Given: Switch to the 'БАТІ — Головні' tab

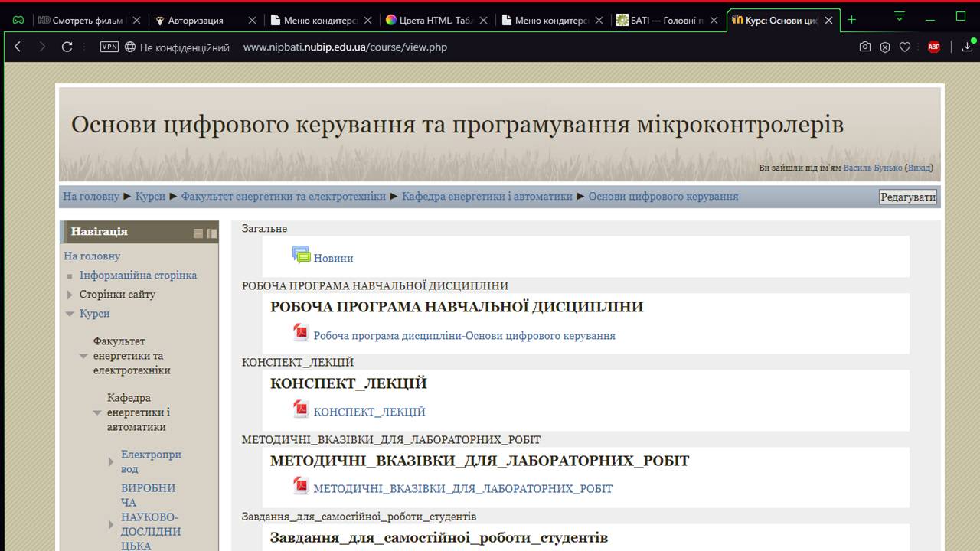Looking at the screenshot, I should [661, 21].
